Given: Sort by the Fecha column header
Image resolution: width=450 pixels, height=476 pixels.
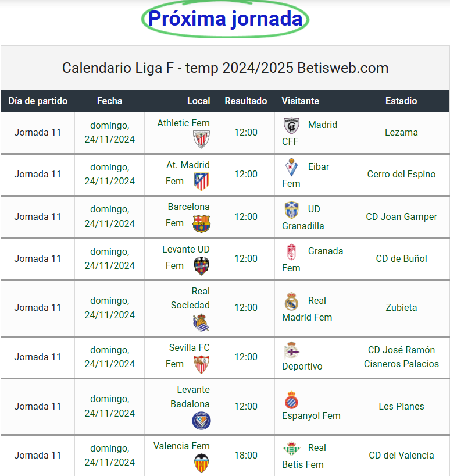Looking at the screenshot, I should click(109, 101).
